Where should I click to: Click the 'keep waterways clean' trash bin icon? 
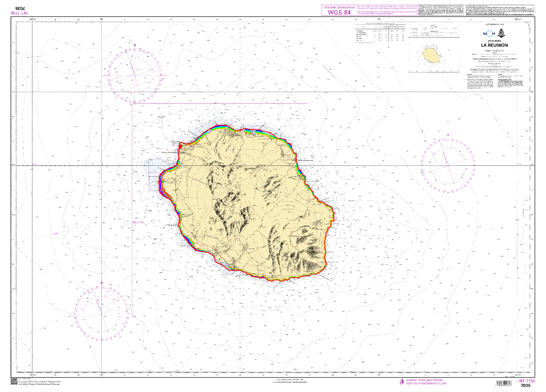pyautogui.click(x=402, y=382)
